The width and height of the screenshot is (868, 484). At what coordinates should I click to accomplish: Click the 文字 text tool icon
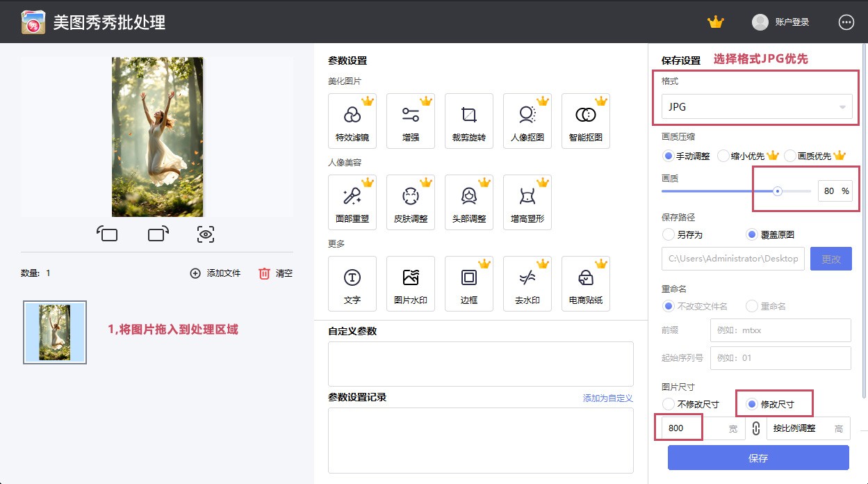pyautogui.click(x=352, y=284)
